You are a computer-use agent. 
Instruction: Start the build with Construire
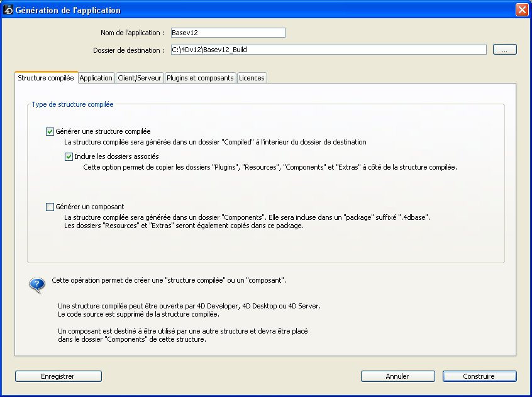(x=479, y=376)
